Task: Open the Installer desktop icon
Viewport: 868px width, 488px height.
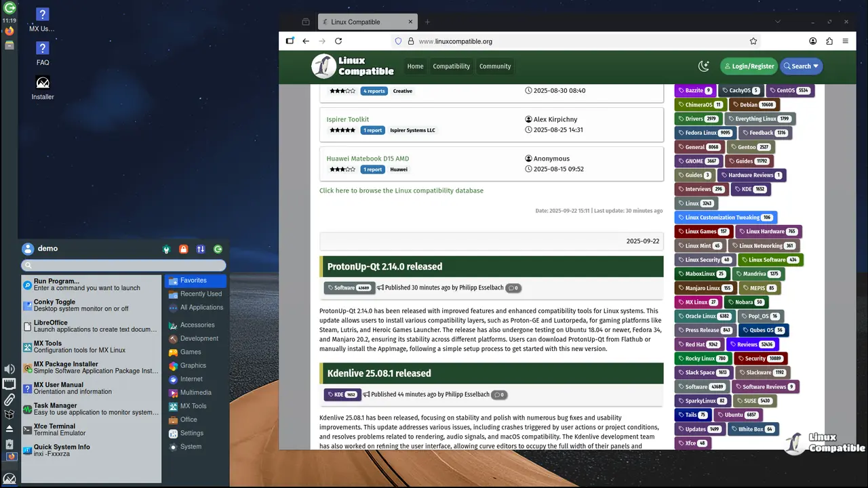Action: pos(43,83)
